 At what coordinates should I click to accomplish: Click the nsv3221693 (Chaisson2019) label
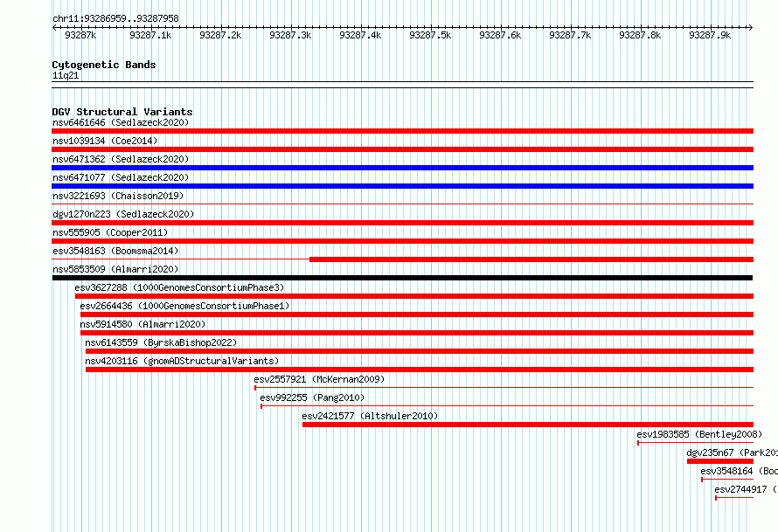tap(118, 196)
